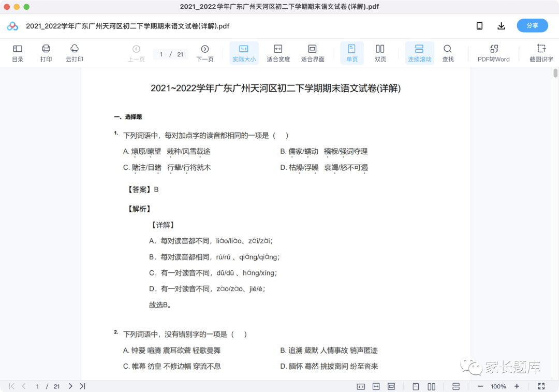This screenshot has width=559, height=392.
Task: Click the Baidu Netdisk cloud logo
Action: (x=12, y=26)
